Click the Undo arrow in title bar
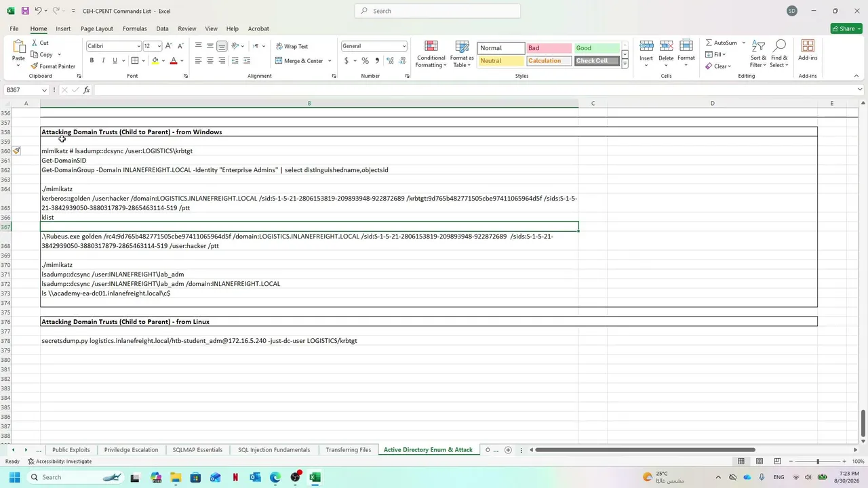The image size is (868, 488). click(x=39, y=11)
